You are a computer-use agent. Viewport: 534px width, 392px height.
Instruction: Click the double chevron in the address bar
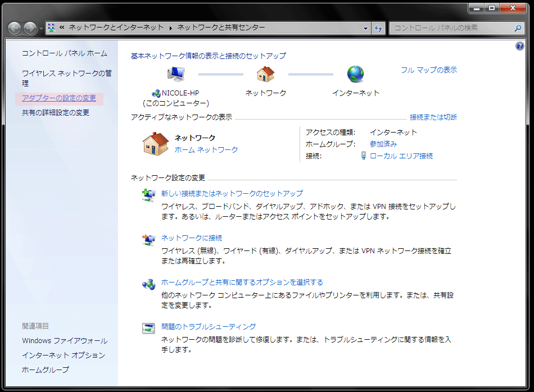point(62,27)
